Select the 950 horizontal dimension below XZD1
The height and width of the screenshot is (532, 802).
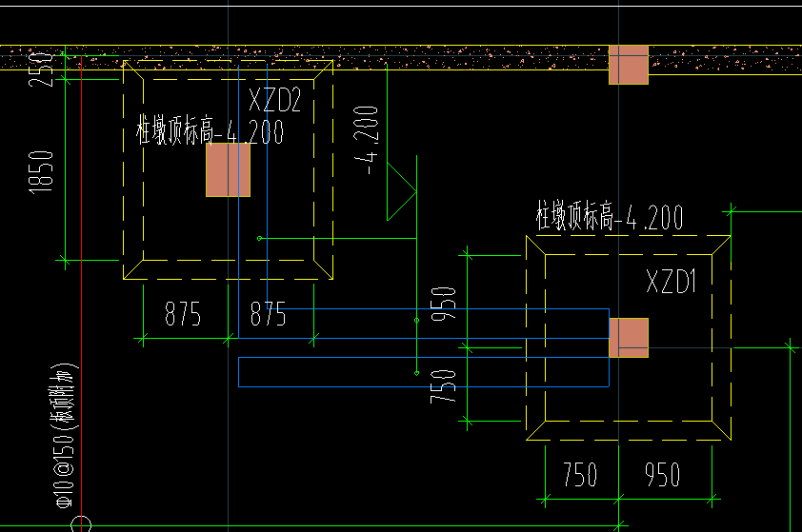tap(662, 474)
